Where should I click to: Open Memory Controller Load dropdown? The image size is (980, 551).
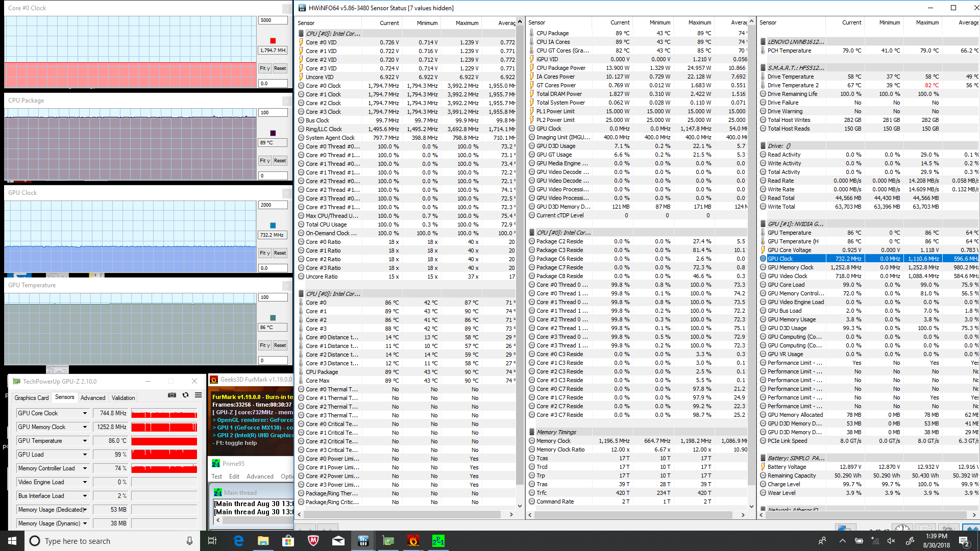point(85,468)
